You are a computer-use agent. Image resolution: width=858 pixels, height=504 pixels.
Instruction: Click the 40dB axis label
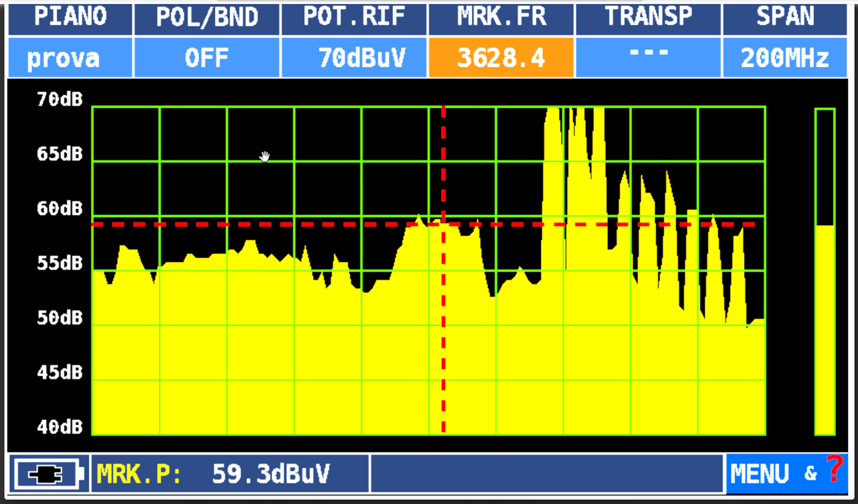point(60,427)
